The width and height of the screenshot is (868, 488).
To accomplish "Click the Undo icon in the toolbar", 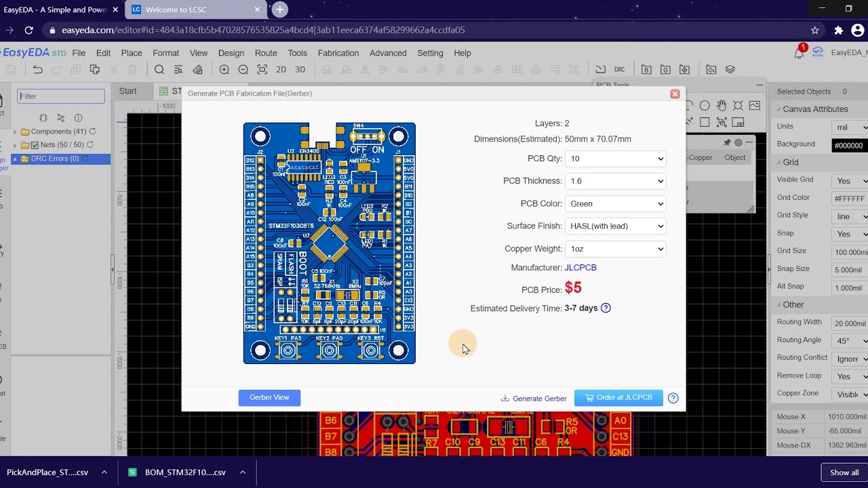I will (38, 70).
